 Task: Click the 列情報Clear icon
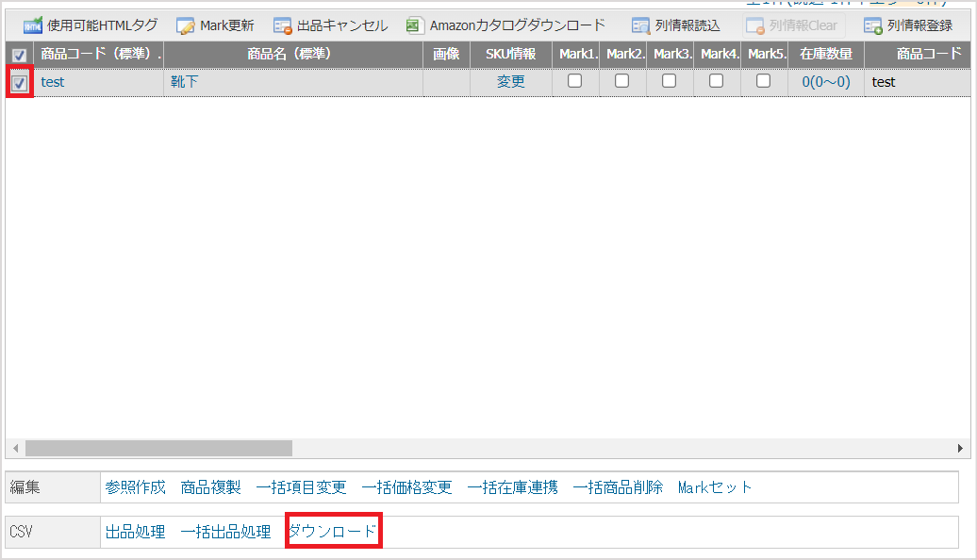[x=755, y=26]
